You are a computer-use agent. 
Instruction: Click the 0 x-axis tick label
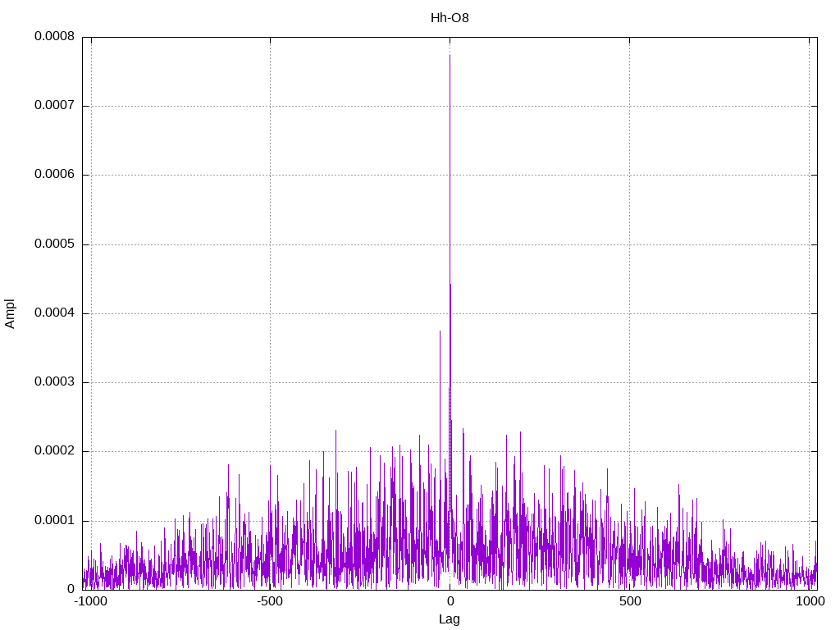pos(450,602)
